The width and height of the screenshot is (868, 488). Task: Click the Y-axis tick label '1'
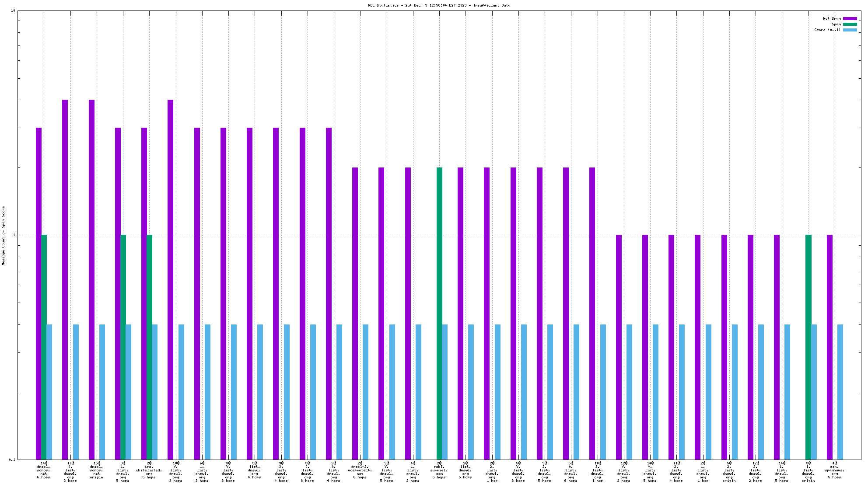click(14, 235)
